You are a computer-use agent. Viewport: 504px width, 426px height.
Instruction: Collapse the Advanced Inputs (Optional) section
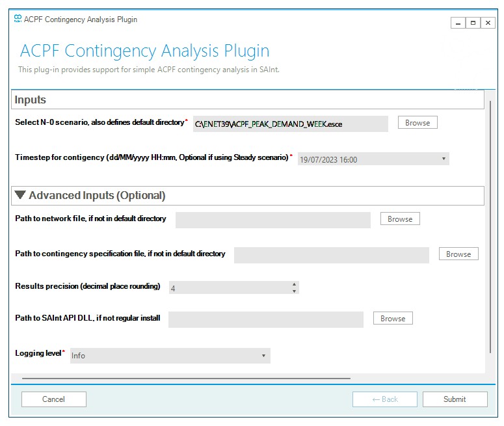20,194
